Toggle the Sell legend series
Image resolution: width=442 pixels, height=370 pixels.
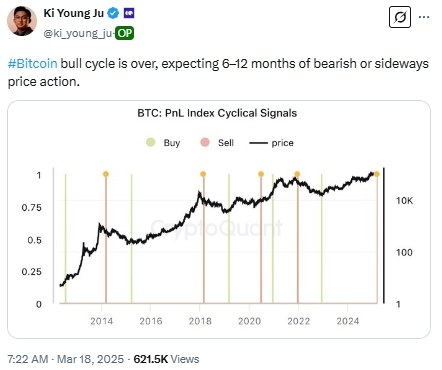pos(217,143)
